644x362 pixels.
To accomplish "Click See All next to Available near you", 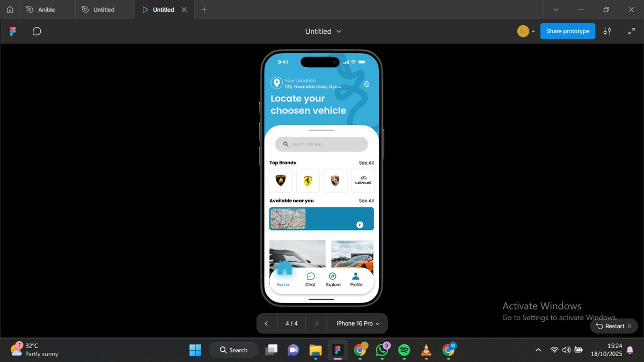I will [367, 201].
